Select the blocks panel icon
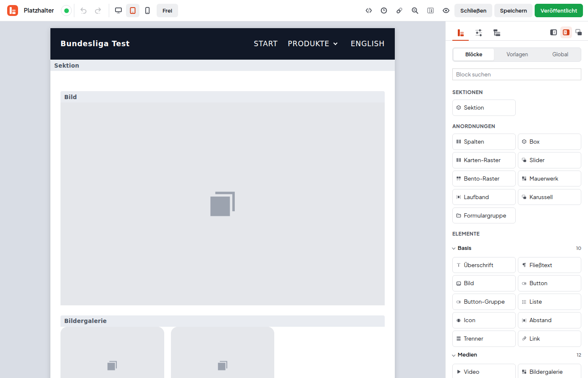The image size is (588, 378). tap(461, 33)
